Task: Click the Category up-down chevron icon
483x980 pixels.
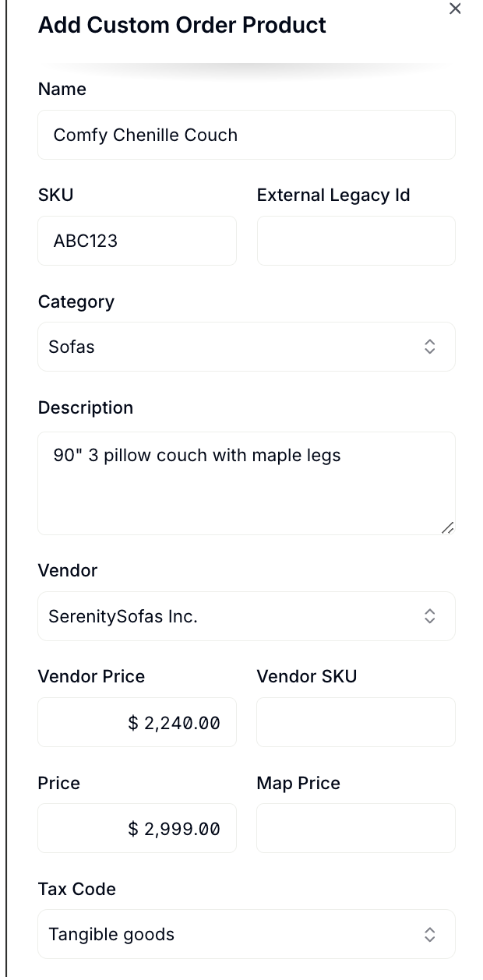Action: [x=429, y=347]
